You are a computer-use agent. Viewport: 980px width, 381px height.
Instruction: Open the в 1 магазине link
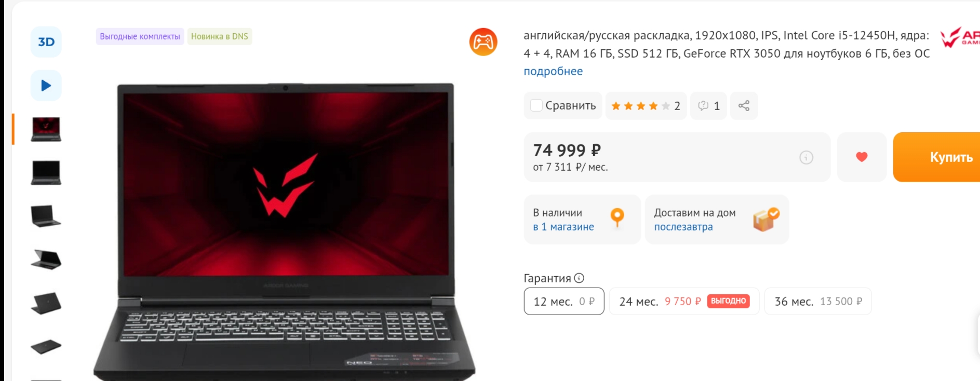point(563,227)
